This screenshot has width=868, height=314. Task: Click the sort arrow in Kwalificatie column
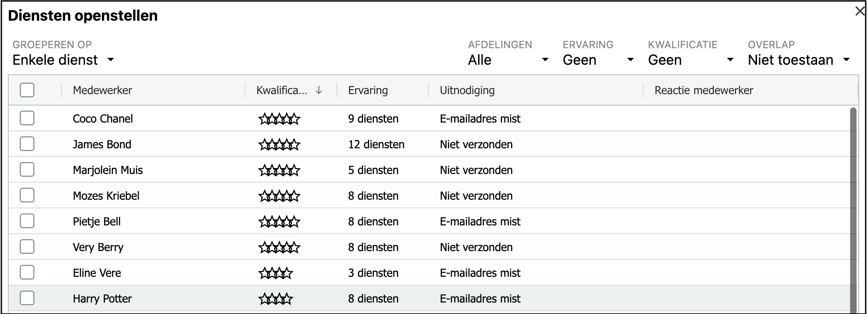pos(319,90)
